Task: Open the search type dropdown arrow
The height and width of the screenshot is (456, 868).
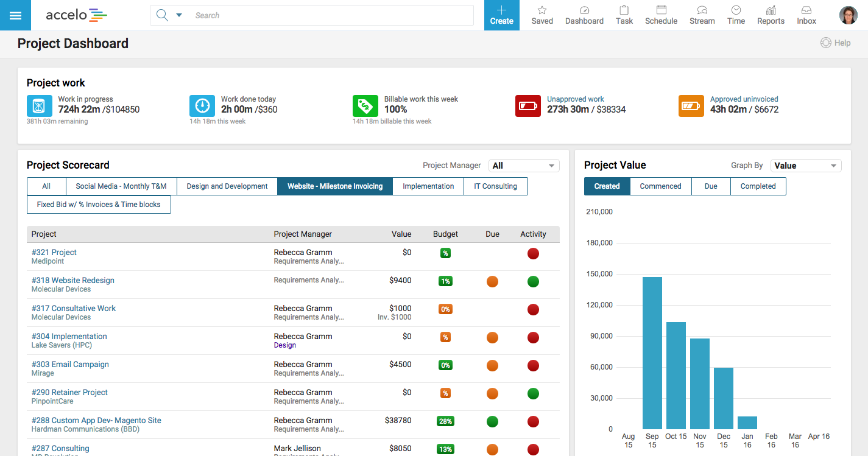Action: (x=179, y=15)
